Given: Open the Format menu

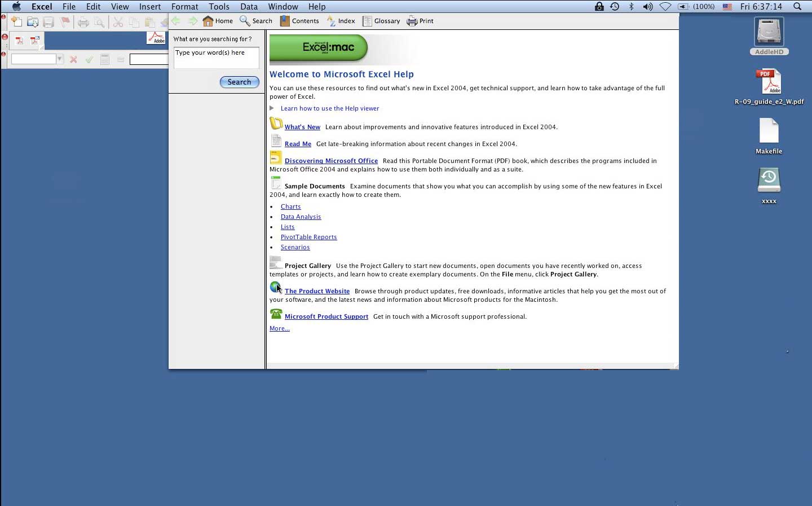Looking at the screenshot, I should click(x=184, y=7).
